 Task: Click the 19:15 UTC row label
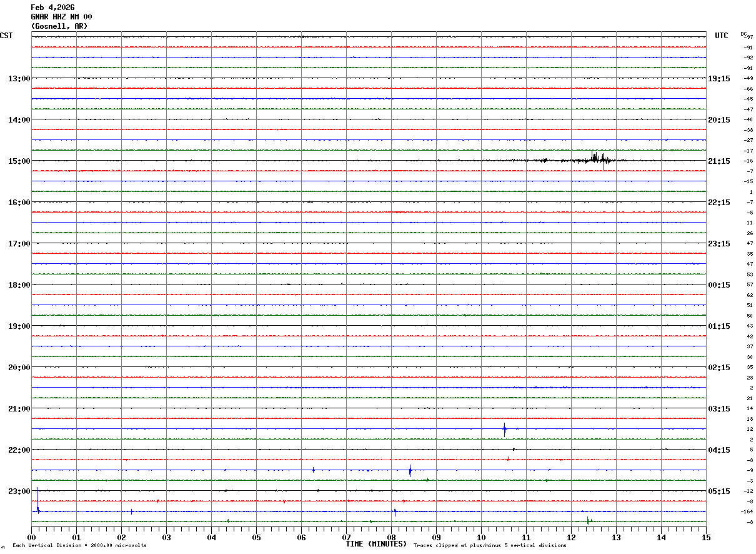coord(719,79)
